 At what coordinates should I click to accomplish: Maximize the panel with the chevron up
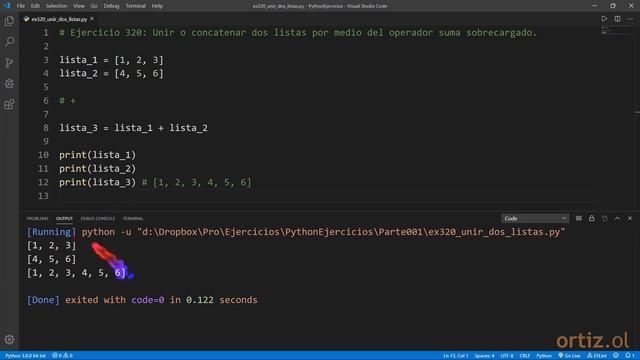pyautogui.click(x=617, y=218)
